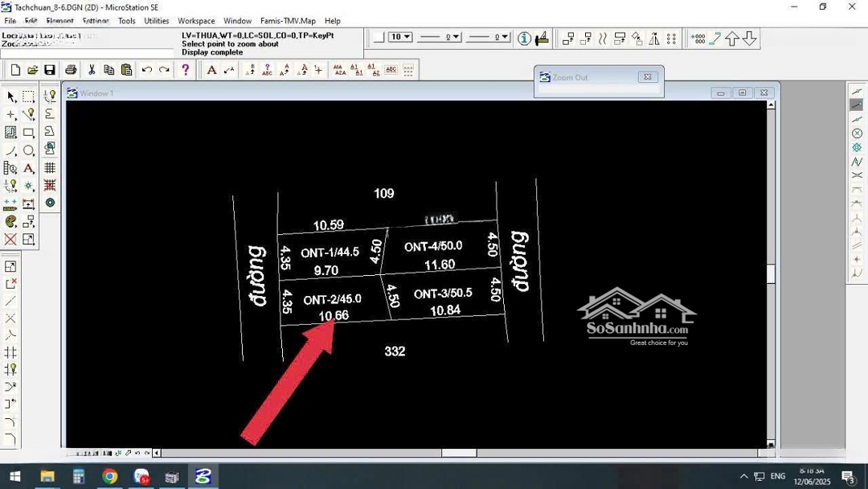Viewport: 868px width, 489px height.
Task: Choose the Delete Element red X tool
Action: tap(10, 239)
